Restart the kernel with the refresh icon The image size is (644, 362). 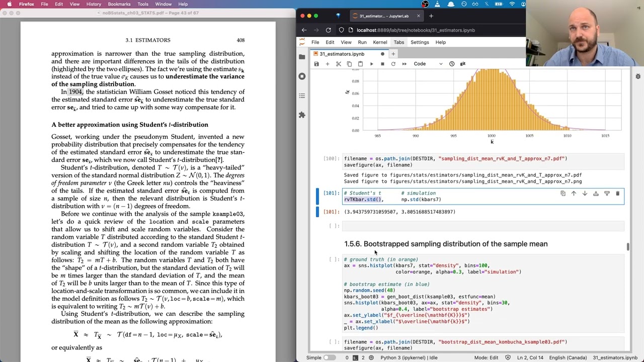[393, 64]
